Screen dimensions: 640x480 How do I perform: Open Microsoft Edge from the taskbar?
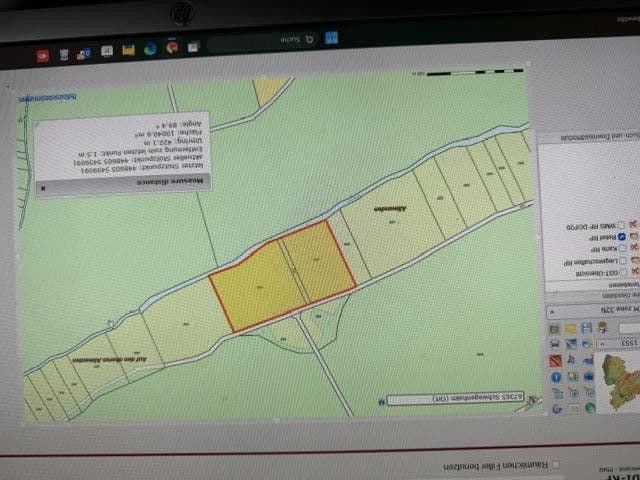[x=150, y=49]
